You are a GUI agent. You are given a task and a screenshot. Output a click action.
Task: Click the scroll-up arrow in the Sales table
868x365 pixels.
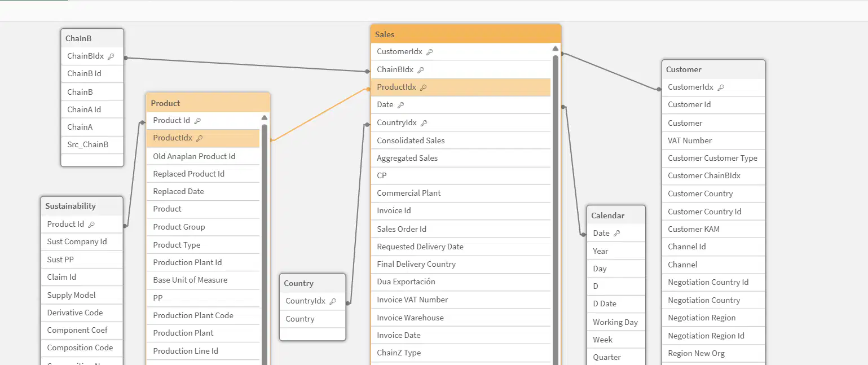[x=556, y=49]
